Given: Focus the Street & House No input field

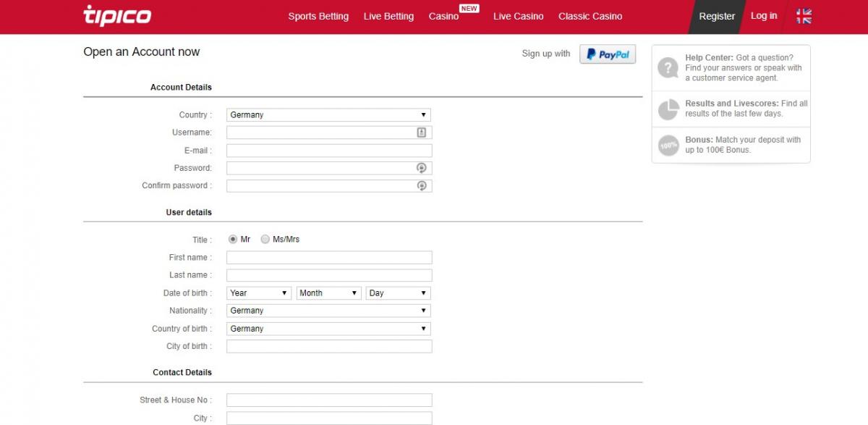Looking at the screenshot, I should click(x=329, y=400).
